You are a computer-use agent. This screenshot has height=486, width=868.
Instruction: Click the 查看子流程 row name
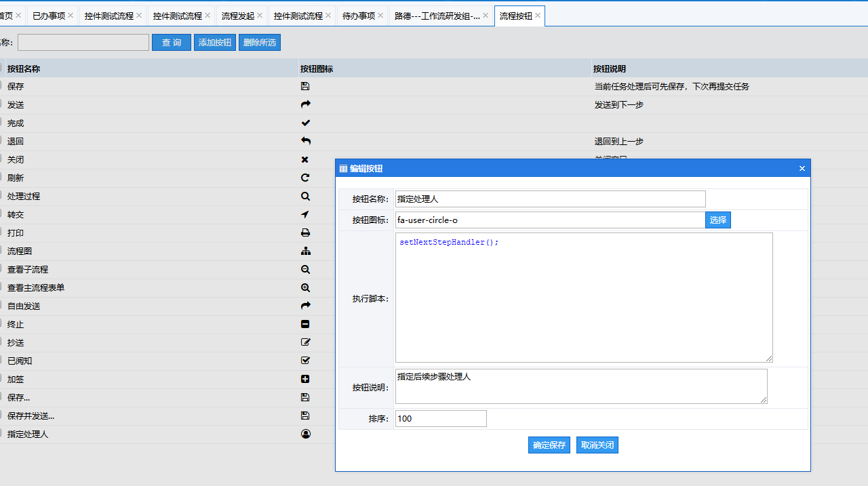coord(28,270)
